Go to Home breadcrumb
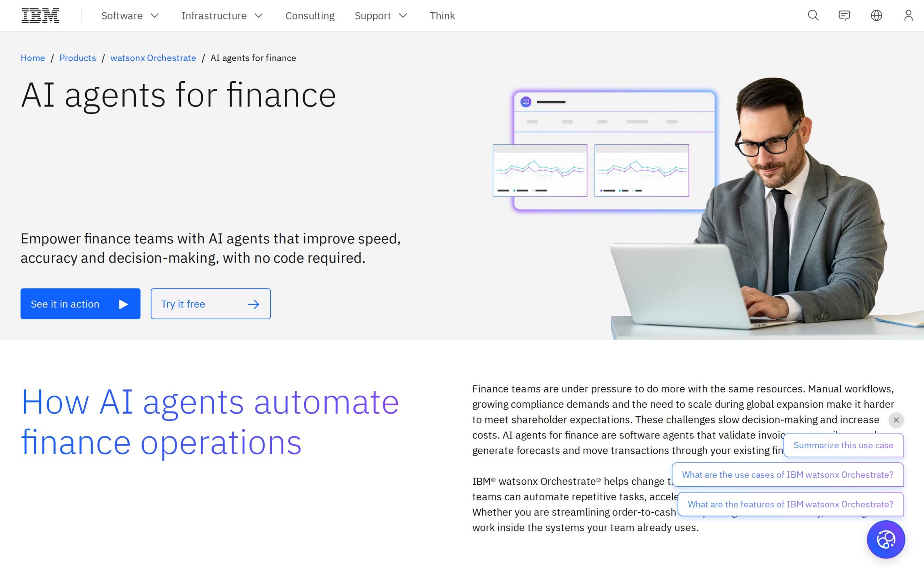This screenshot has width=924, height=578. 33,58
